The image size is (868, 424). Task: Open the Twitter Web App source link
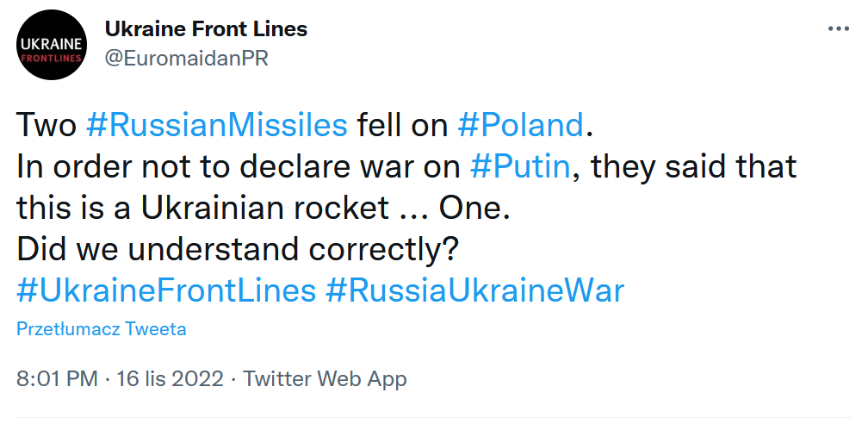[325, 378]
